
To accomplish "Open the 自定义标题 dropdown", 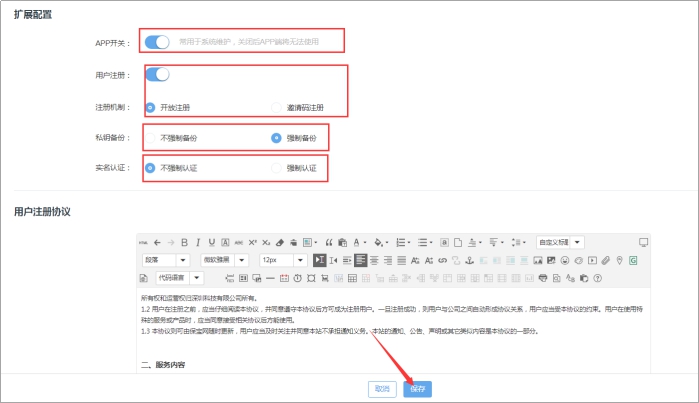I will click(560, 242).
